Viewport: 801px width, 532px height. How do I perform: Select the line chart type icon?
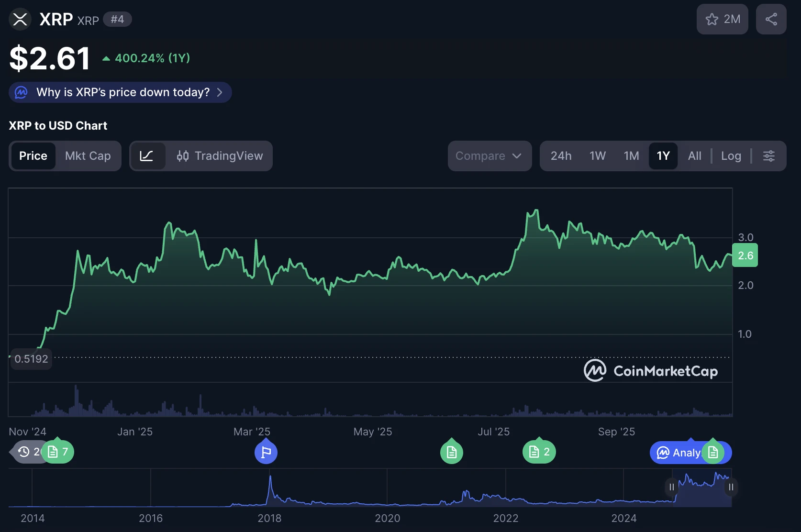click(x=148, y=156)
